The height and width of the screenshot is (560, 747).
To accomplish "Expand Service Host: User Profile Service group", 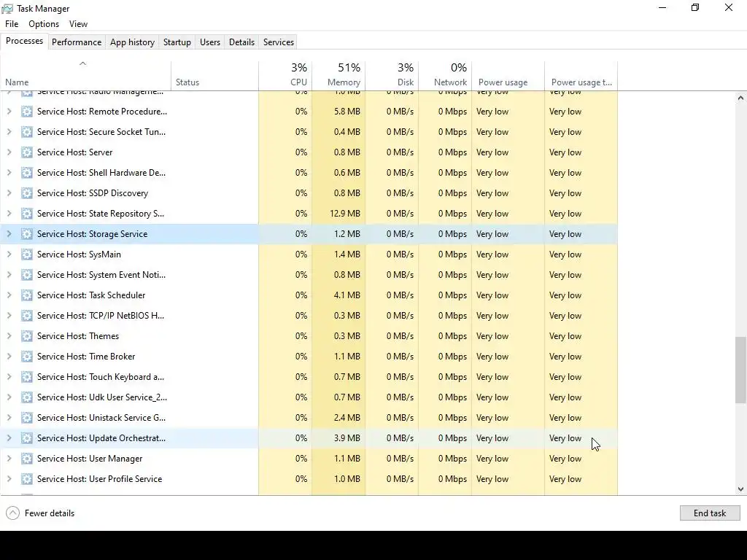I will 9,480.
